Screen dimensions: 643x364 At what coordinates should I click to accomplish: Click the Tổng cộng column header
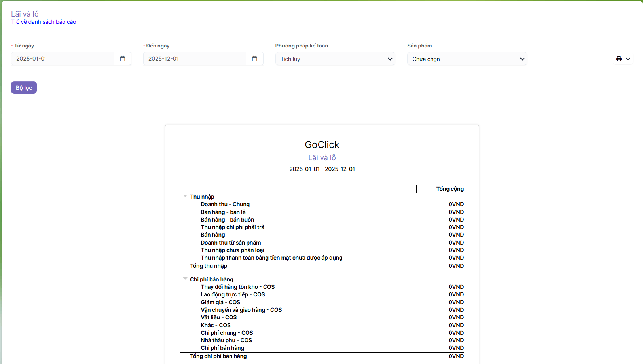[450, 189]
